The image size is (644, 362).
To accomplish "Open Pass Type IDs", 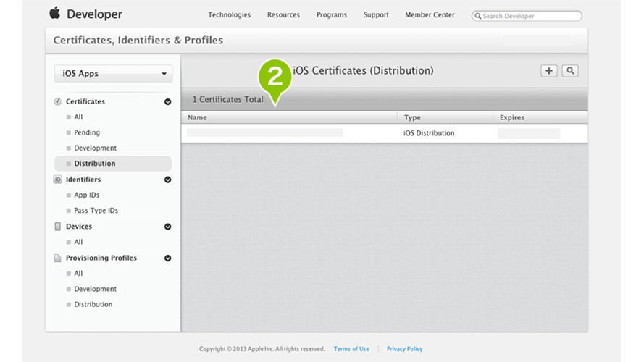I will (96, 210).
